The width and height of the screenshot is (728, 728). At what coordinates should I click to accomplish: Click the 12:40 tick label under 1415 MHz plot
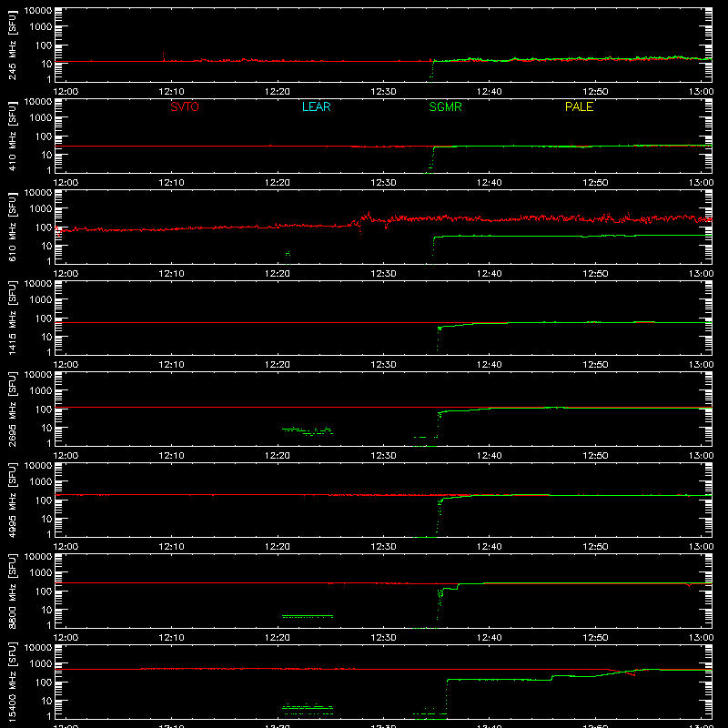[x=489, y=365]
